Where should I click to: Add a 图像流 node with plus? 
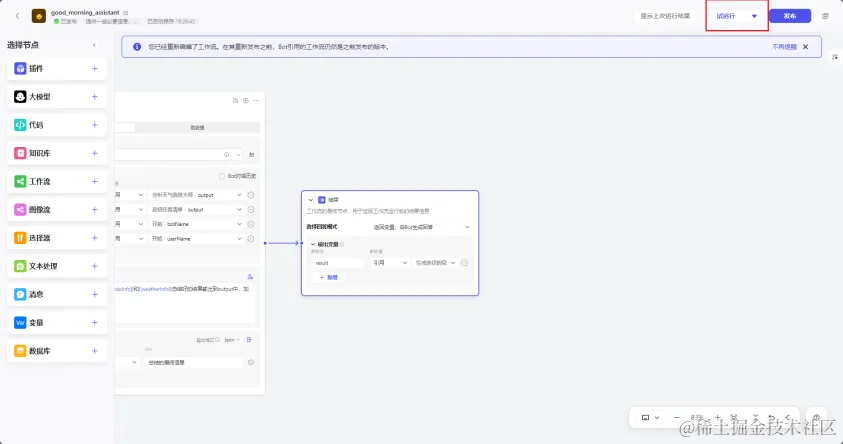click(95, 210)
